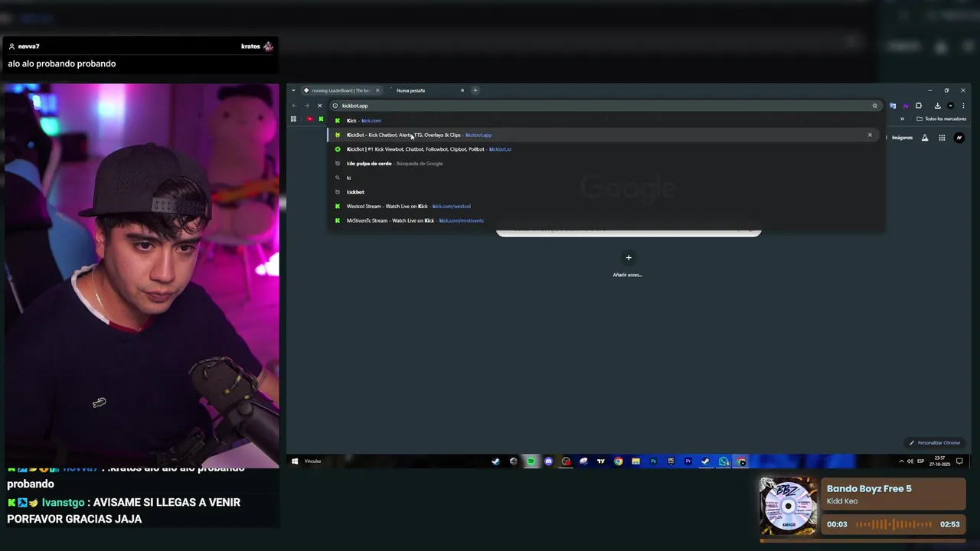
Task: Close the norwing LeaderBoard tab
Action: [x=377, y=90]
